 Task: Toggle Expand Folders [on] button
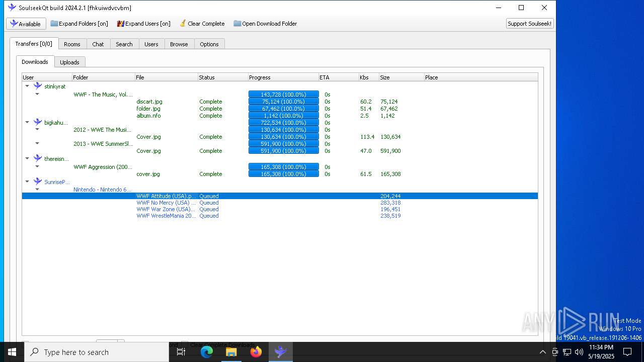tap(79, 24)
